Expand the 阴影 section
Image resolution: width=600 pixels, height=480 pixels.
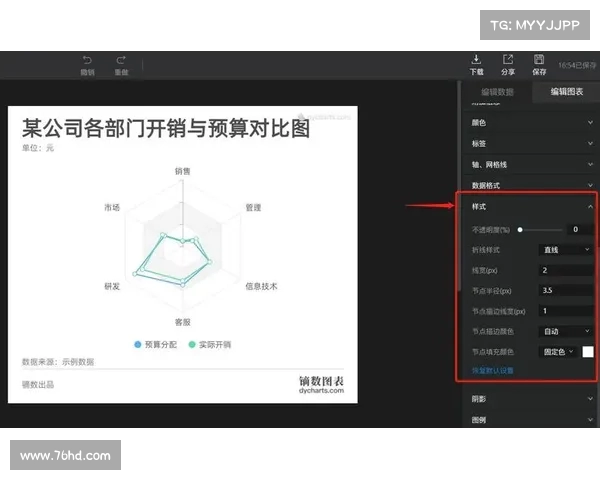pyautogui.click(x=530, y=399)
